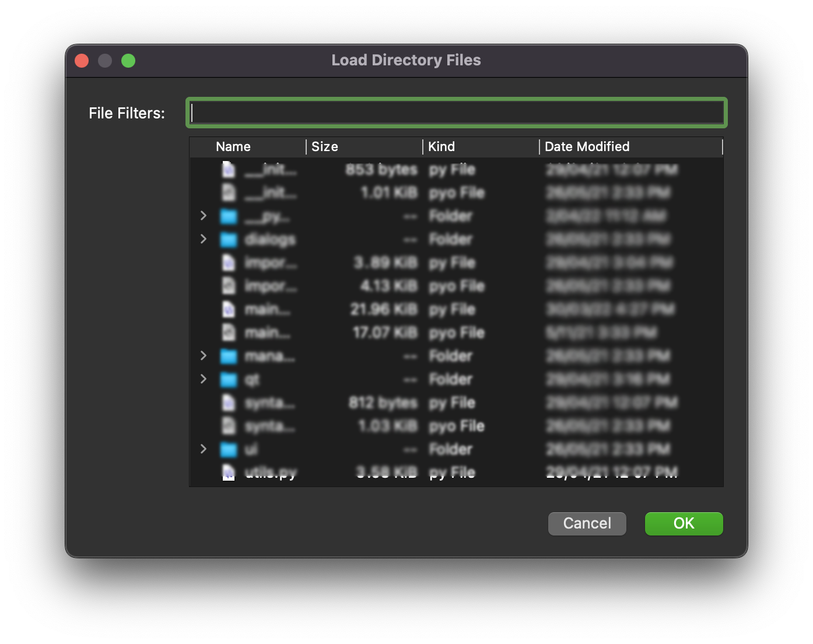Click the file icon of the 1.01 KiB __init__ pyo file

click(x=229, y=192)
